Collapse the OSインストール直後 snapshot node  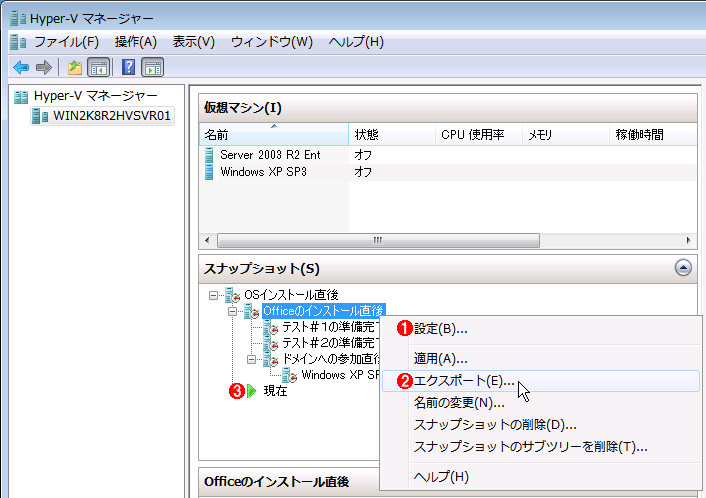coord(213,295)
